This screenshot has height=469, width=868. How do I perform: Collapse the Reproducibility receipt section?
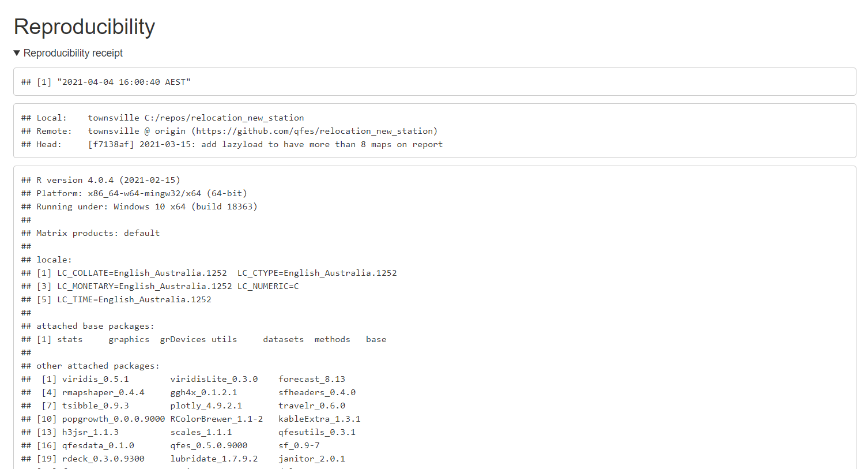[69, 52]
